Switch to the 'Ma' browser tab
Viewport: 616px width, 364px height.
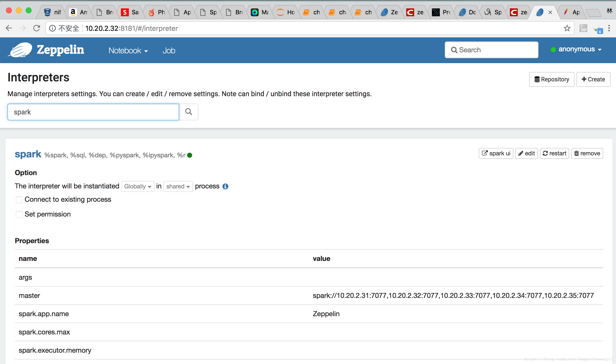tap(260, 12)
